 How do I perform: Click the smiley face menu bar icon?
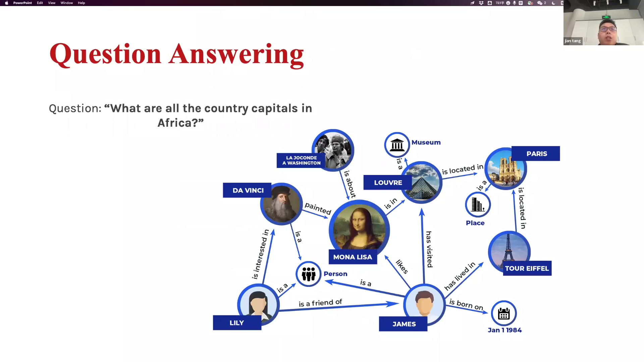pyautogui.click(x=508, y=3)
